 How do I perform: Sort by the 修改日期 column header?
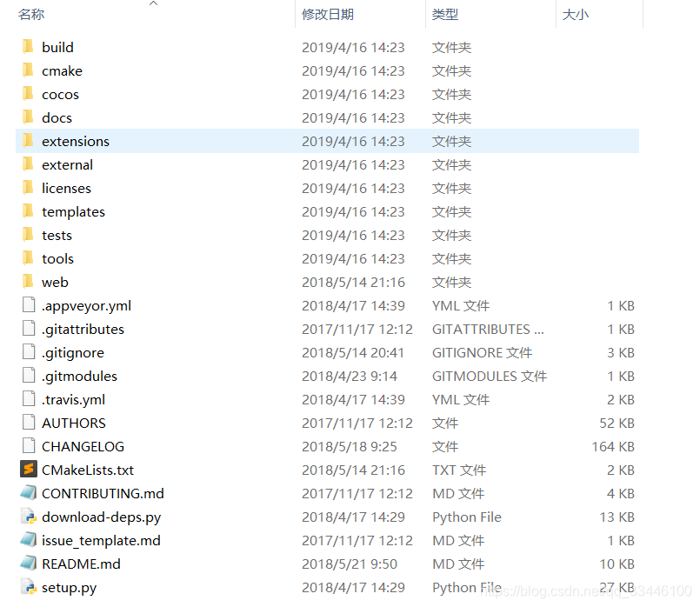tap(328, 14)
